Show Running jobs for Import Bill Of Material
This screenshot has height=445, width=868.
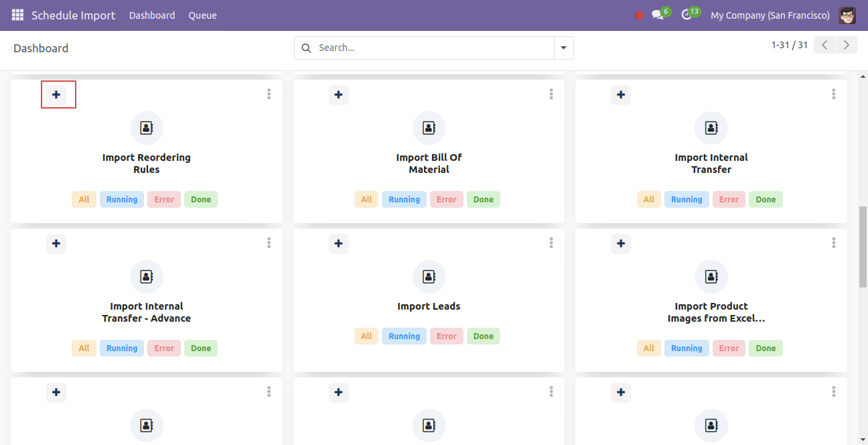pyautogui.click(x=405, y=199)
